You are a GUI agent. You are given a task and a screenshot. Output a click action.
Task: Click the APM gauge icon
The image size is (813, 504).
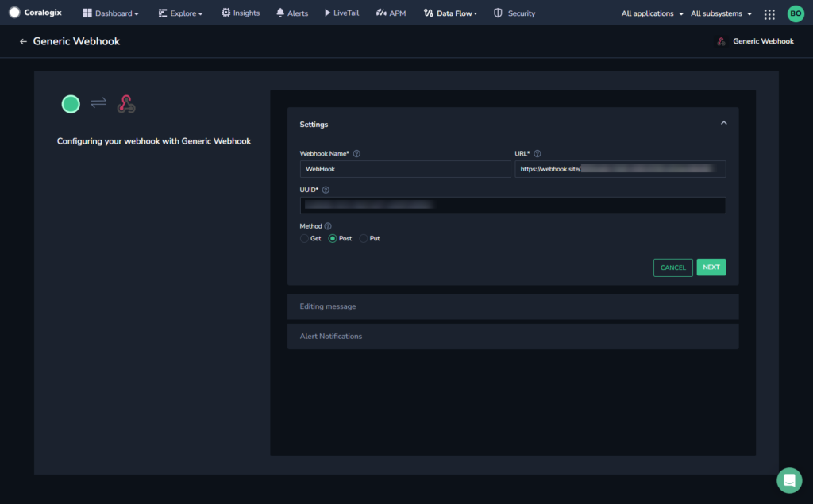381,13
